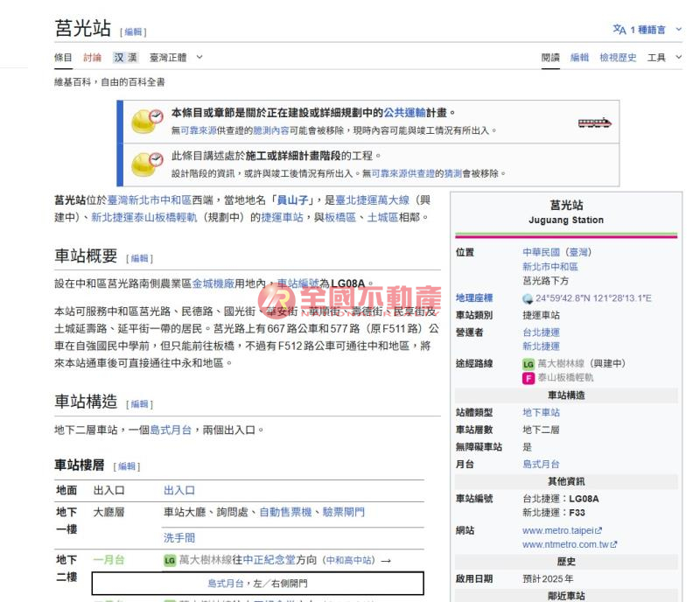Click 編輯 link beside 車站概要 heading
This screenshot has height=602, width=700.
coord(138,259)
